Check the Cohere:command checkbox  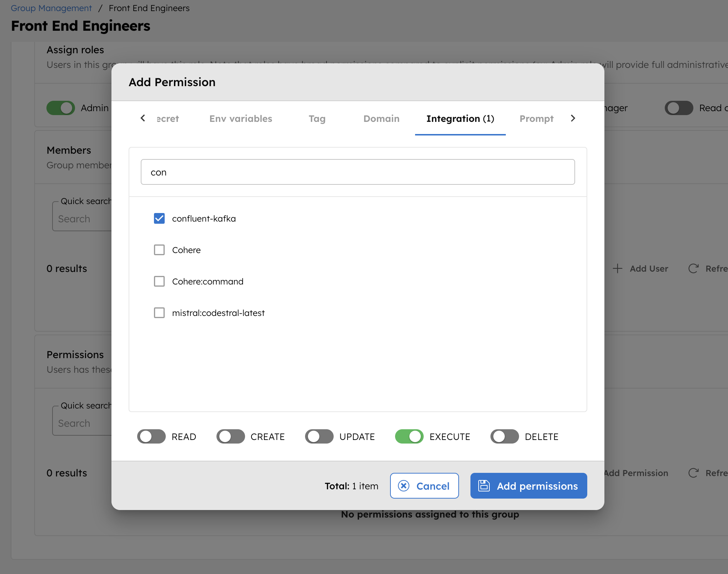click(x=159, y=281)
